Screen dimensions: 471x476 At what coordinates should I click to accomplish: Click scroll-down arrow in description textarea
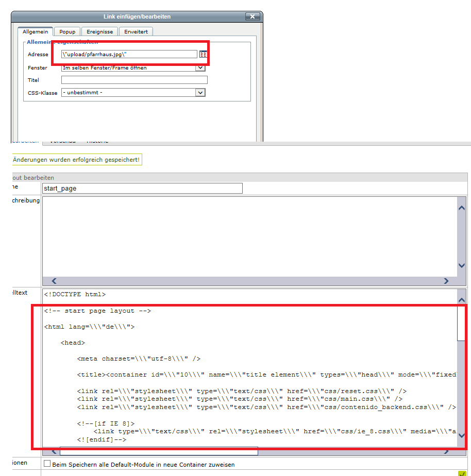[461, 266]
